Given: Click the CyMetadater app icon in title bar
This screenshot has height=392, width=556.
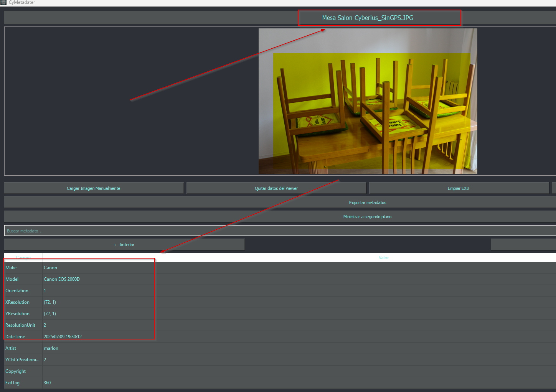Looking at the screenshot, I should 3,2.
